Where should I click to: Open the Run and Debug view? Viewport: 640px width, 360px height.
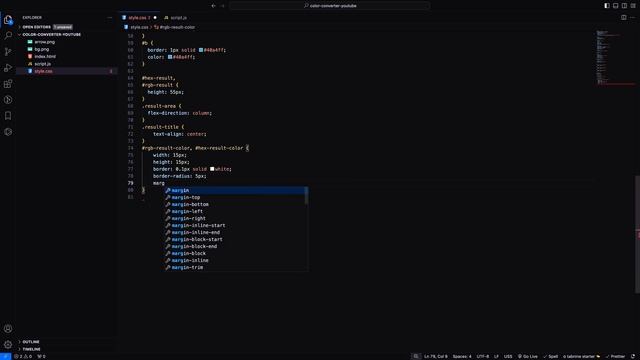(x=8, y=68)
